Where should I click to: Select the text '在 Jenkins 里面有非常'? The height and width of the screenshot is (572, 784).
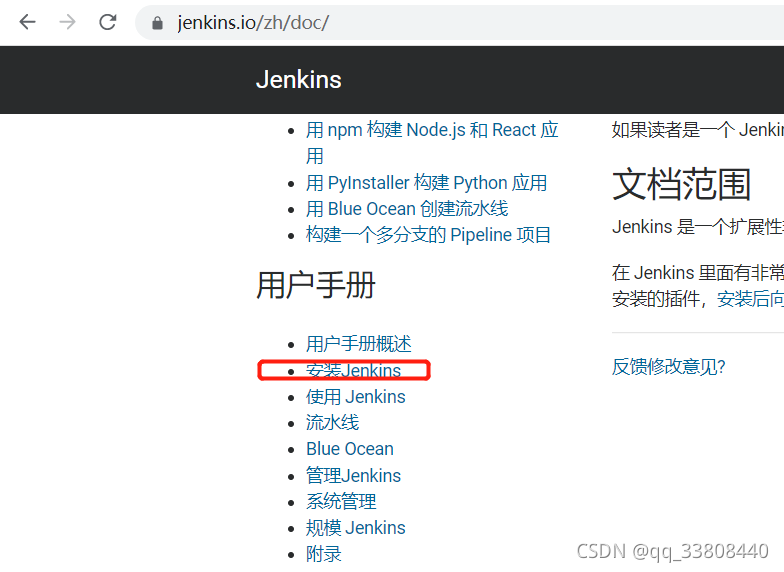[x=698, y=273]
